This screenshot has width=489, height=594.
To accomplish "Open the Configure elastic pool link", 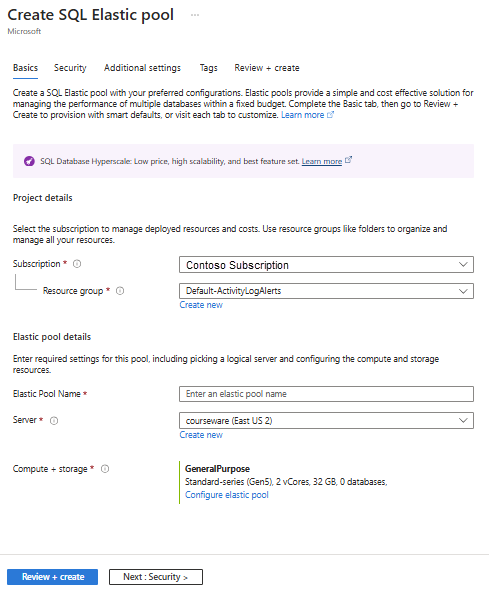I will point(227,495).
